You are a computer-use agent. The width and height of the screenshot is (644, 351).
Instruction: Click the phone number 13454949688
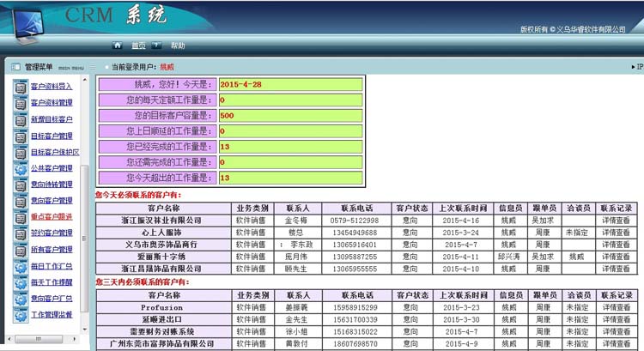click(x=355, y=233)
